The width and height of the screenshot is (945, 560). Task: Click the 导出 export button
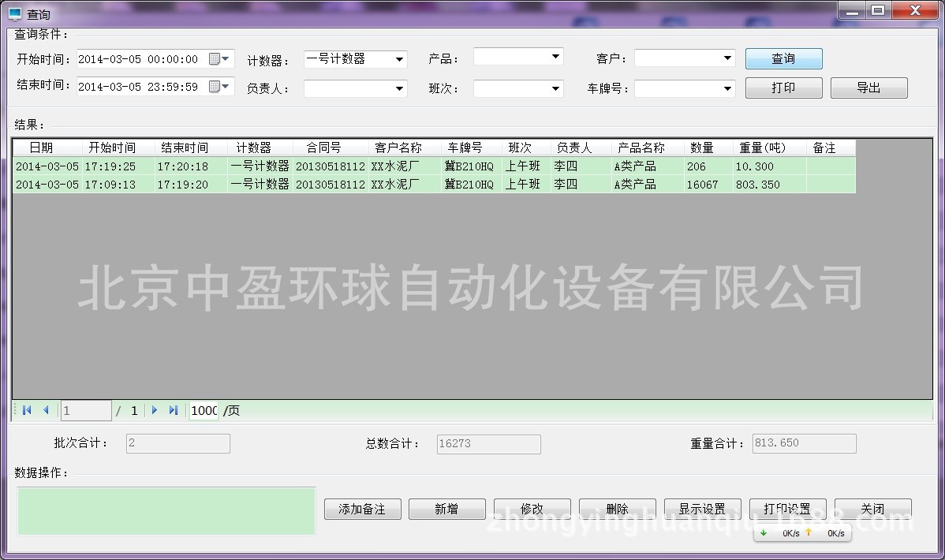click(868, 88)
